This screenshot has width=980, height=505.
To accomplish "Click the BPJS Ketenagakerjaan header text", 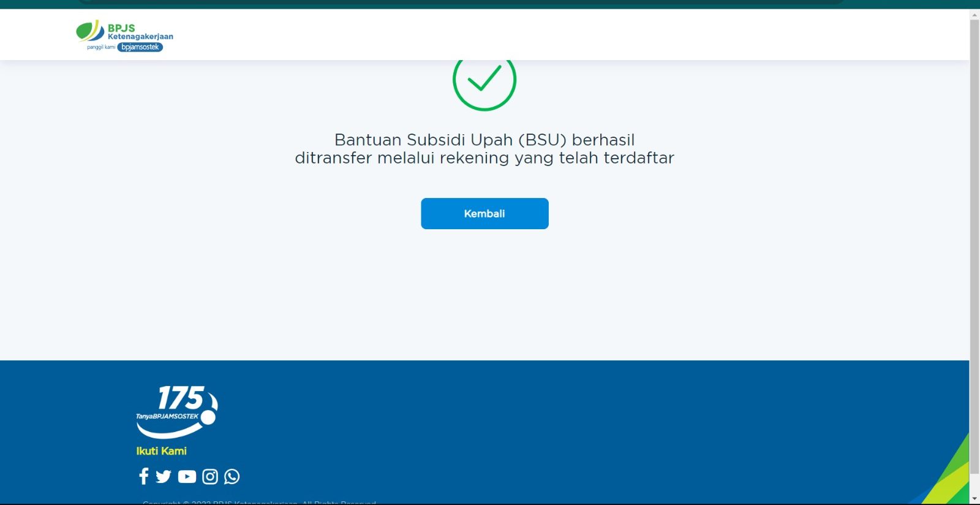I will click(140, 32).
